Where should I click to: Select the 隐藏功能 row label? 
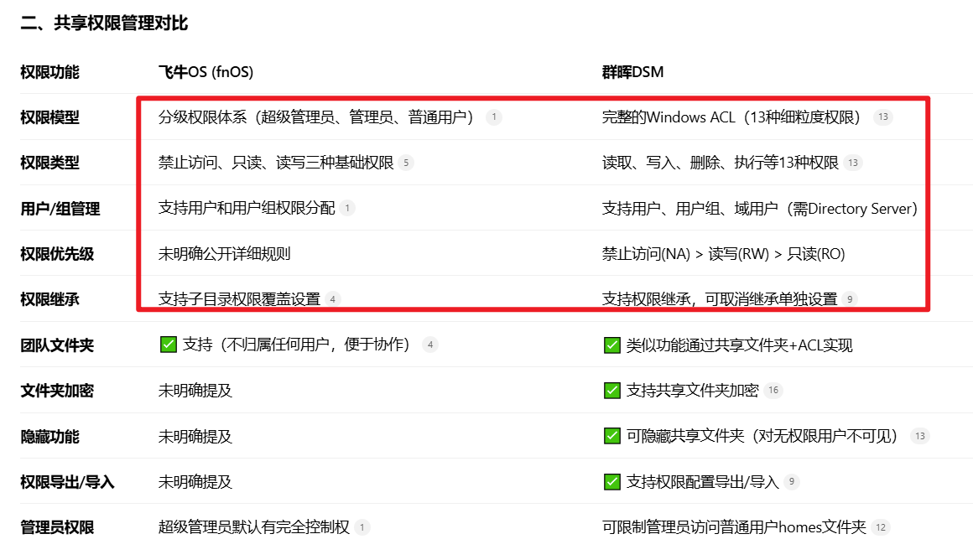point(49,436)
